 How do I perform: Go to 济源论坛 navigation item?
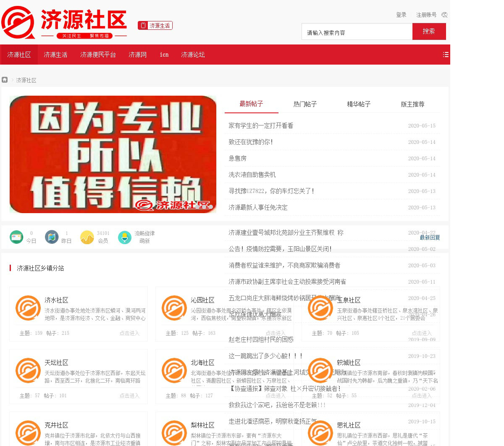[x=193, y=55]
